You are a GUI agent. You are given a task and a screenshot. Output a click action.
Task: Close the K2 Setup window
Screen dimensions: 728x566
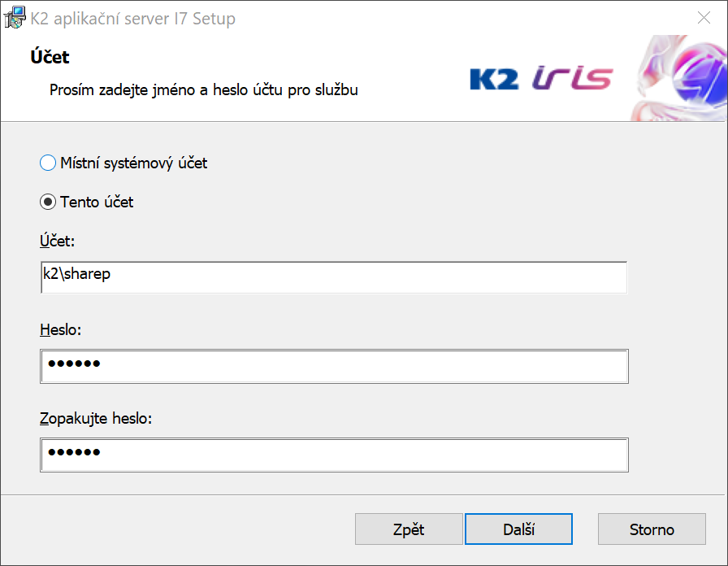[704, 18]
